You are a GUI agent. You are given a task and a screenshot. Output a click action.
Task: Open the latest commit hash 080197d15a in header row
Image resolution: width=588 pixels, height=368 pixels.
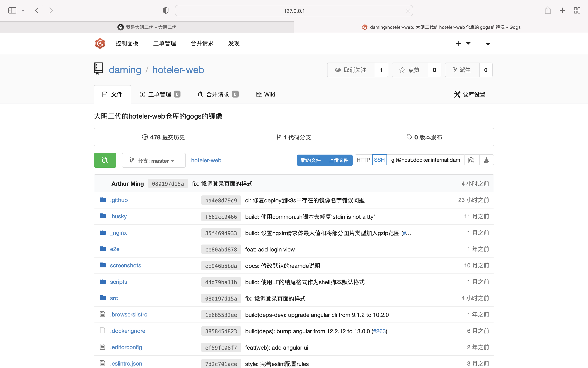point(168,184)
